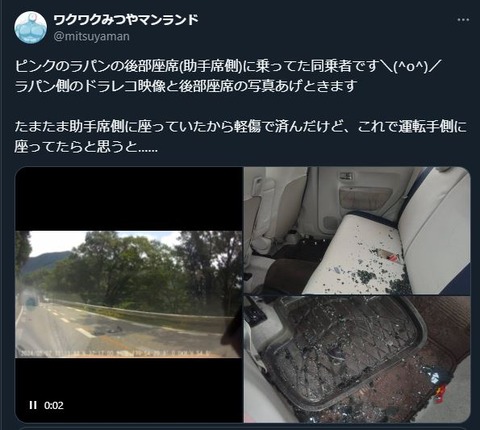The height and width of the screenshot is (430, 480).
Task: Select the tweet line starting たまたま助手席側
Action: coord(240,127)
